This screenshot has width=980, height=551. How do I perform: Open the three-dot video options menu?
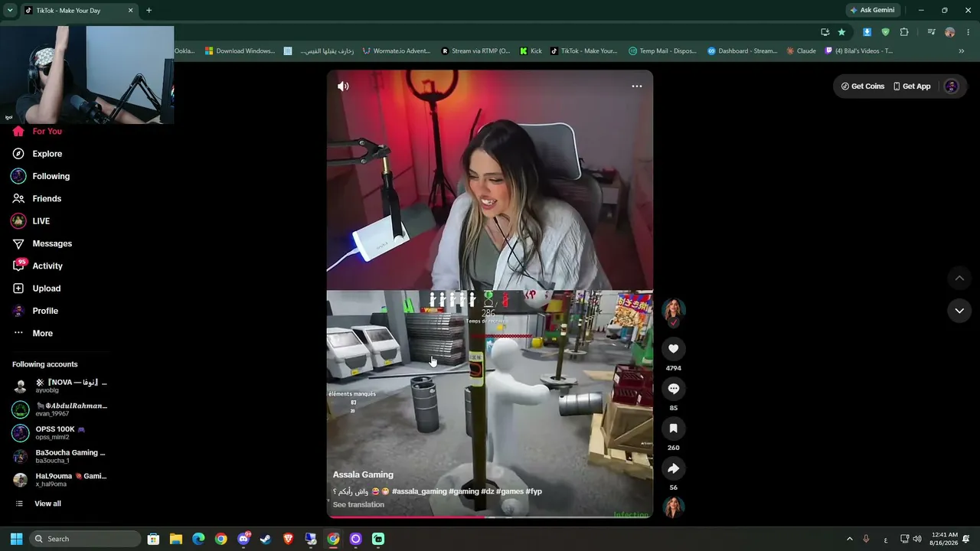636,86
